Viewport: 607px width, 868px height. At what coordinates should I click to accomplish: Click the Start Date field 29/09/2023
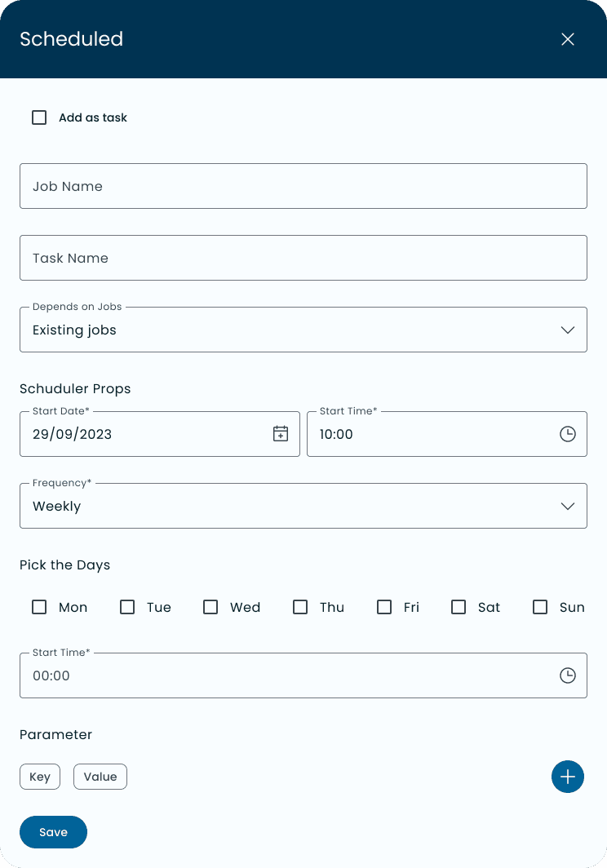160,434
